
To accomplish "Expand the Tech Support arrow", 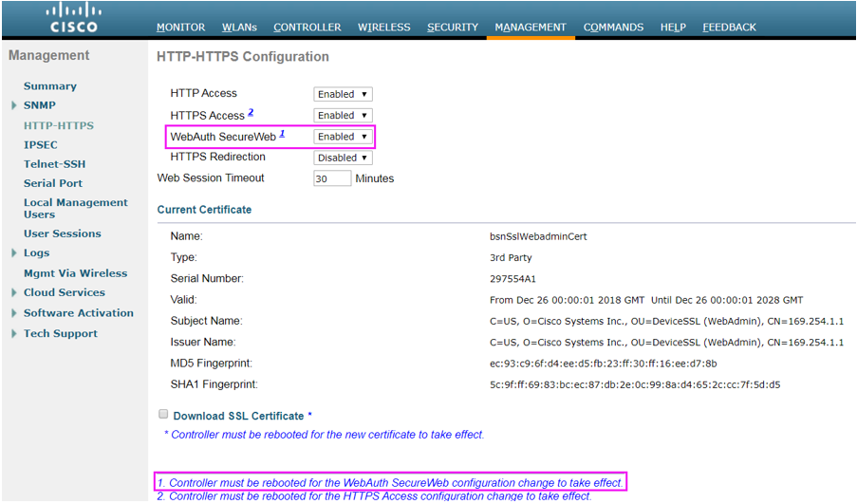I will pyautogui.click(x=14, y=333).
